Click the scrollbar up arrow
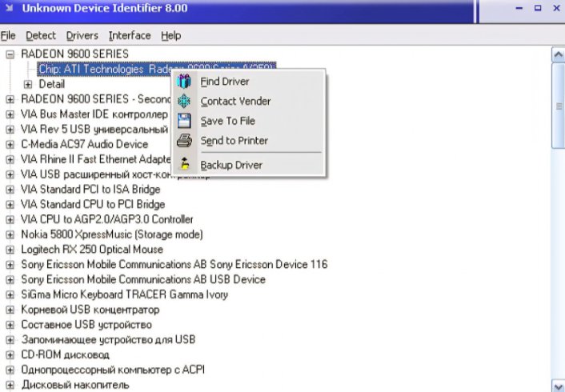Viewport: 565px width, 392px height. pyautogui.click(x=558, y=54)
